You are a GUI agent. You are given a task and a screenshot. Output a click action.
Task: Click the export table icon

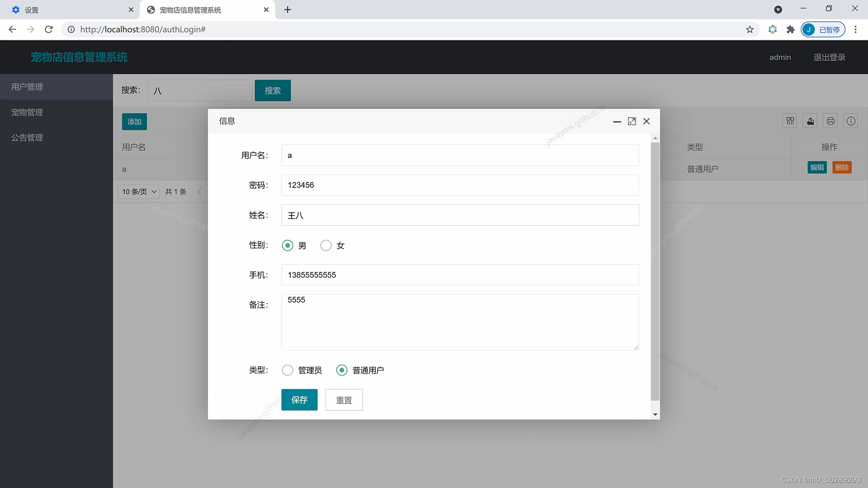click(x=810, y=121)
